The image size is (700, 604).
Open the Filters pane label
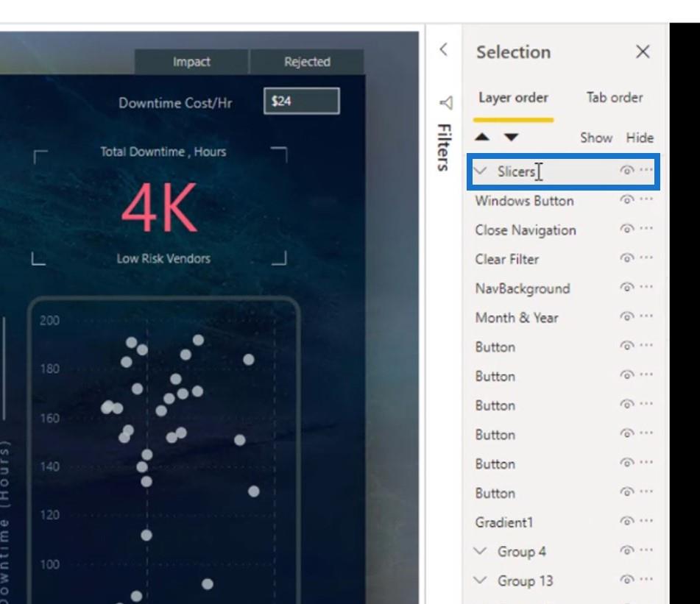pos(444,147)
